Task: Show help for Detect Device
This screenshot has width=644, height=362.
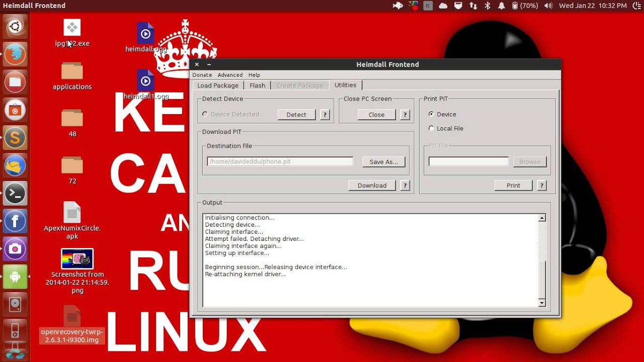Action: pos(325,115)
